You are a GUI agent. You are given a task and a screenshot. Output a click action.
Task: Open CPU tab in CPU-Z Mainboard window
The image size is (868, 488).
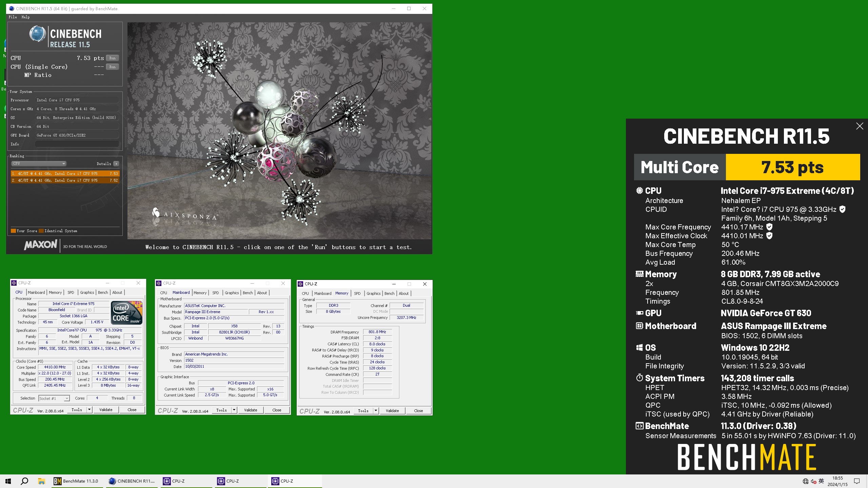[x=163, y=293]
